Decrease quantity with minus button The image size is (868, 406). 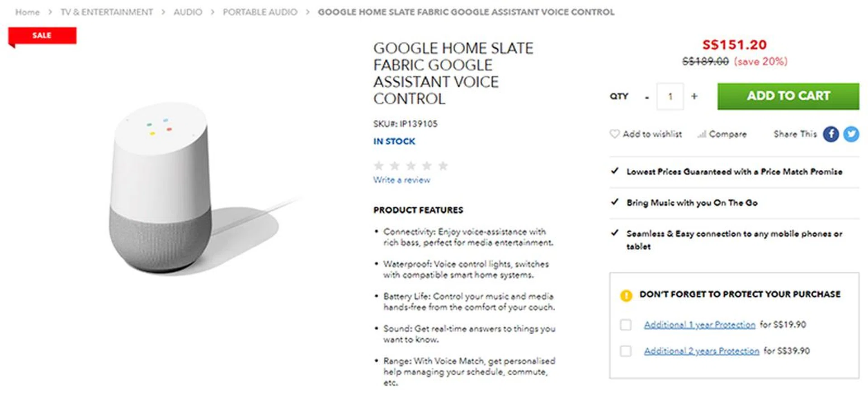(647, 97)
